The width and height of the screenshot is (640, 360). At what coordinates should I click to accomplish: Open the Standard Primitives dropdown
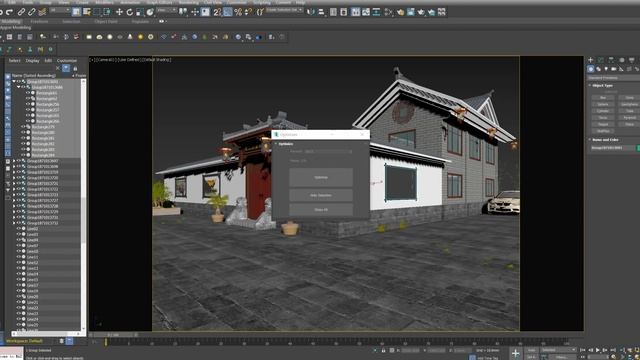(x=613, y=78)
